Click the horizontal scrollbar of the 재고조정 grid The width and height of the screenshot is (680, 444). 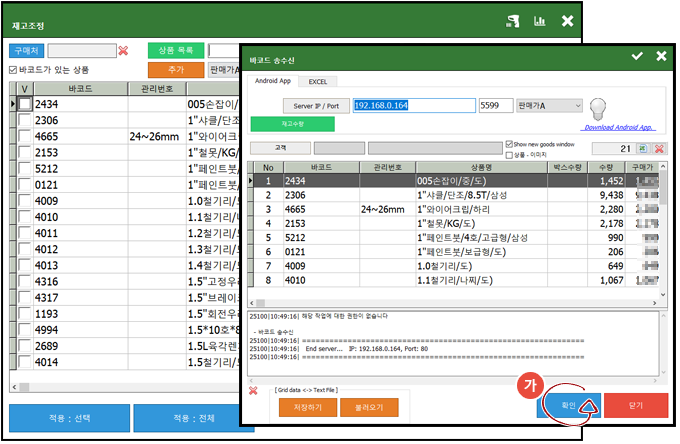(x=126, y=387)
